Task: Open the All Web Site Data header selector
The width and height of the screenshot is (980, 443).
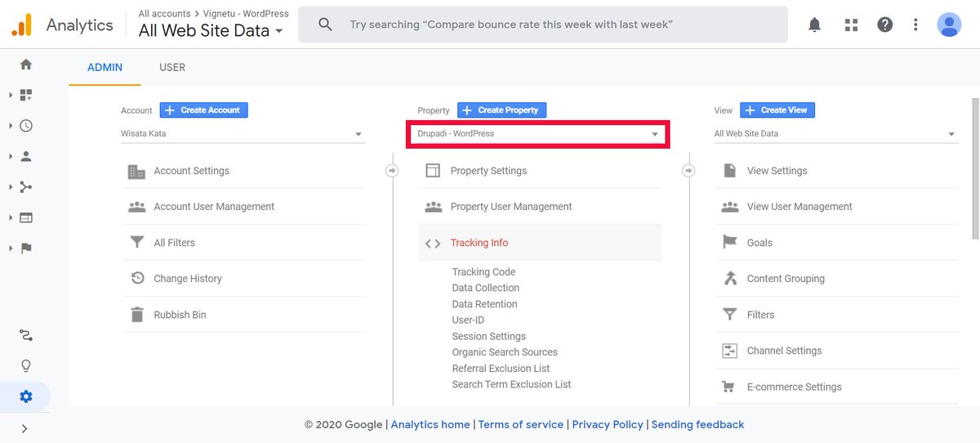Action: tap(211, 31)
